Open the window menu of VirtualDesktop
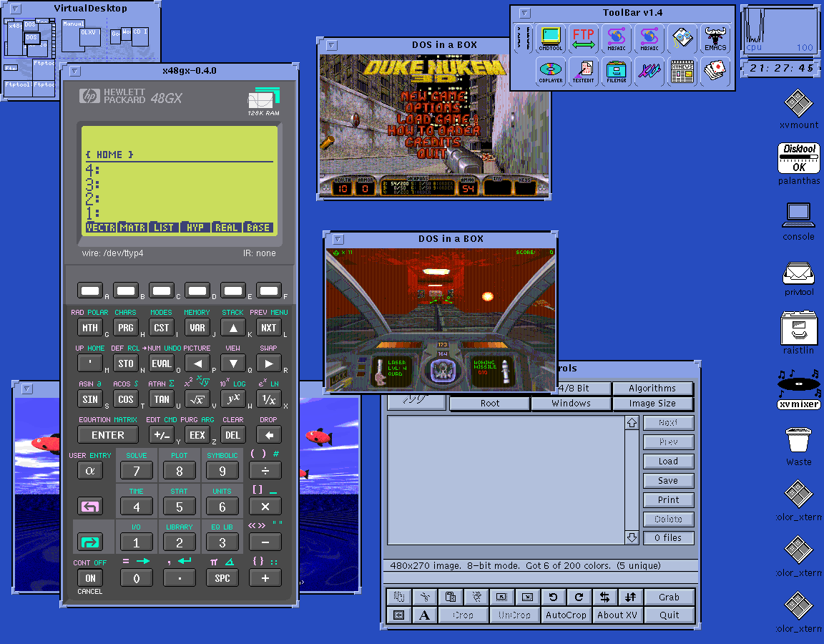 click(16, 9)
